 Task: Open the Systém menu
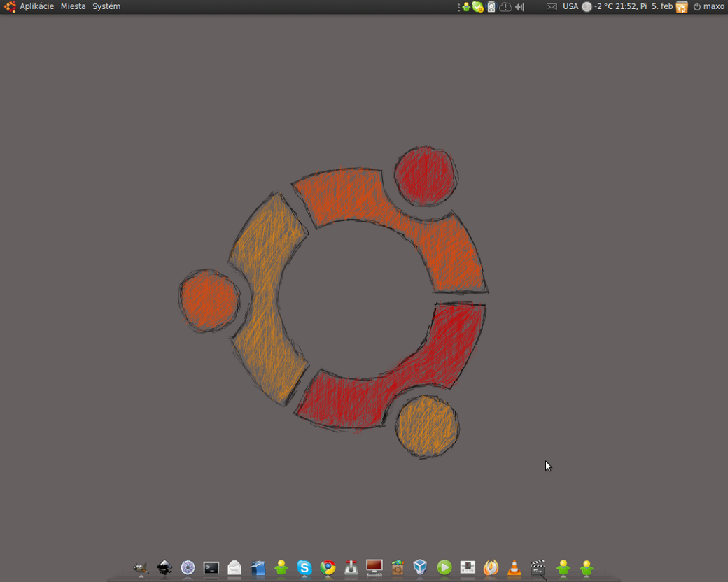click(x=106, y=6)
